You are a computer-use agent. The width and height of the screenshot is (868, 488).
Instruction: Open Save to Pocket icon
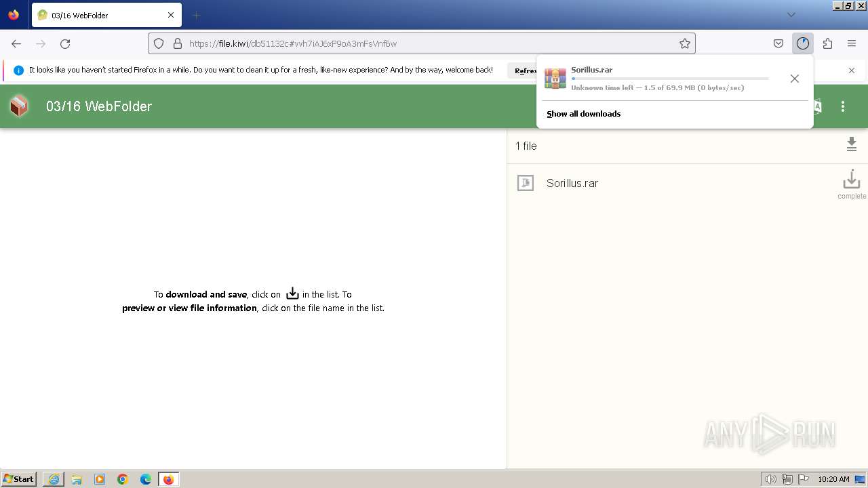(x=778, y=43)
